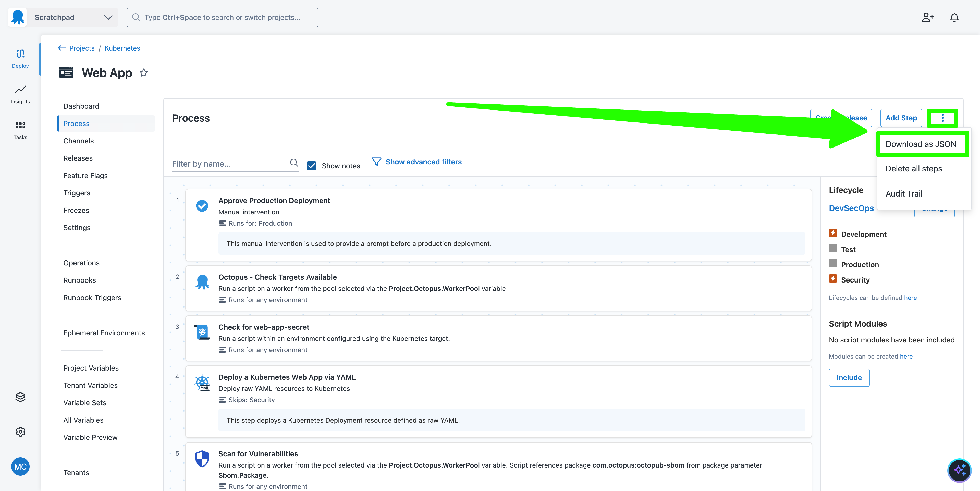Open the Runbooks page

[x=80, y=280]
